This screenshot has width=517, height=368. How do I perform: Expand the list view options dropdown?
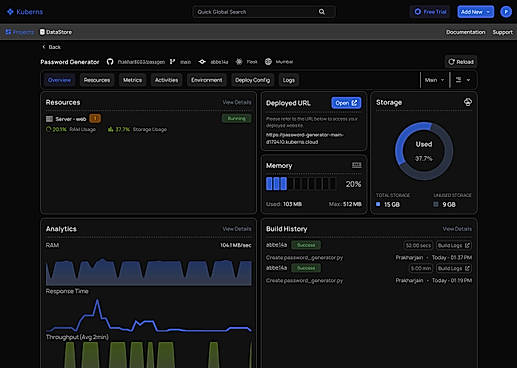[x=463, y=80]
